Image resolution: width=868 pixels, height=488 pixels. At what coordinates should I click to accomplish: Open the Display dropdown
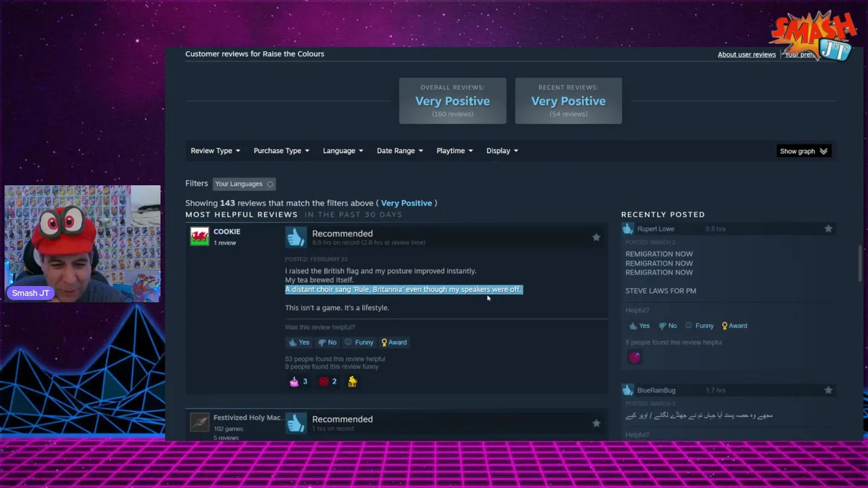[502, 150]
